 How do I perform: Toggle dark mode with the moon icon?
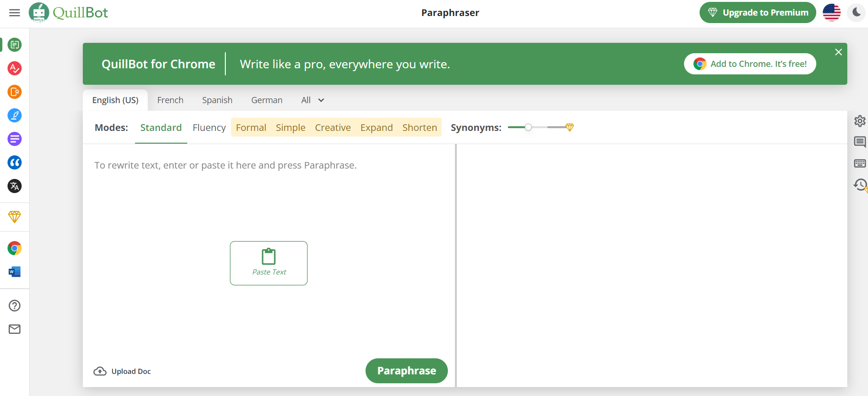click(857, 13)
